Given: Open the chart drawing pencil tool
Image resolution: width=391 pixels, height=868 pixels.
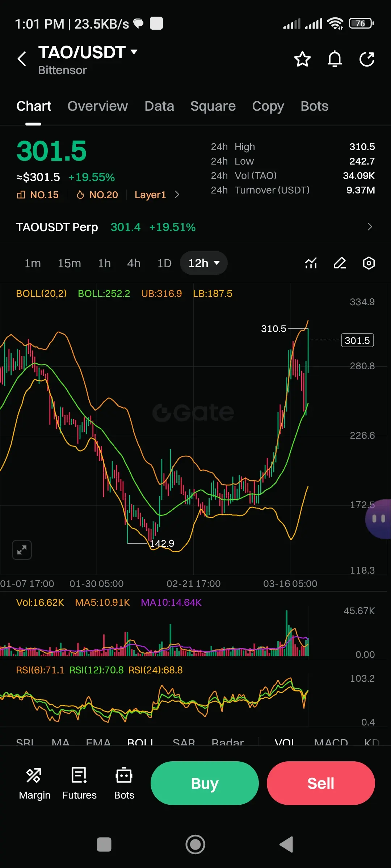Looking at the screenshot, I should [340, 263].
